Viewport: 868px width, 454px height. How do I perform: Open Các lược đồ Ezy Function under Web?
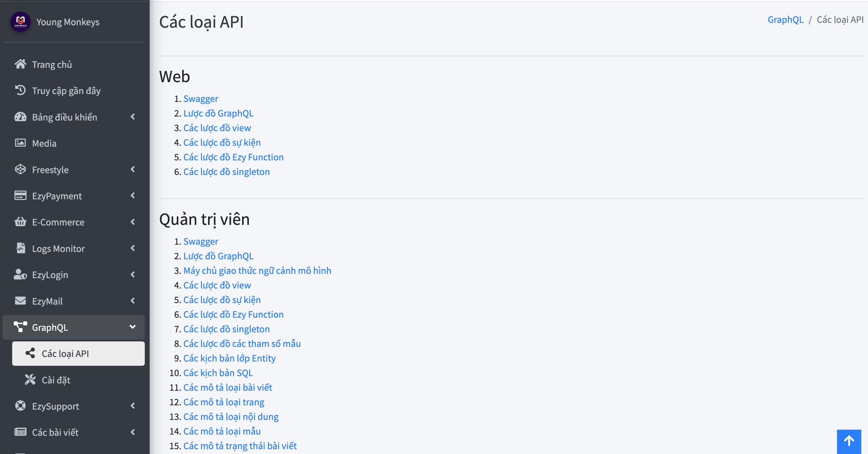(x=234, y=157)
